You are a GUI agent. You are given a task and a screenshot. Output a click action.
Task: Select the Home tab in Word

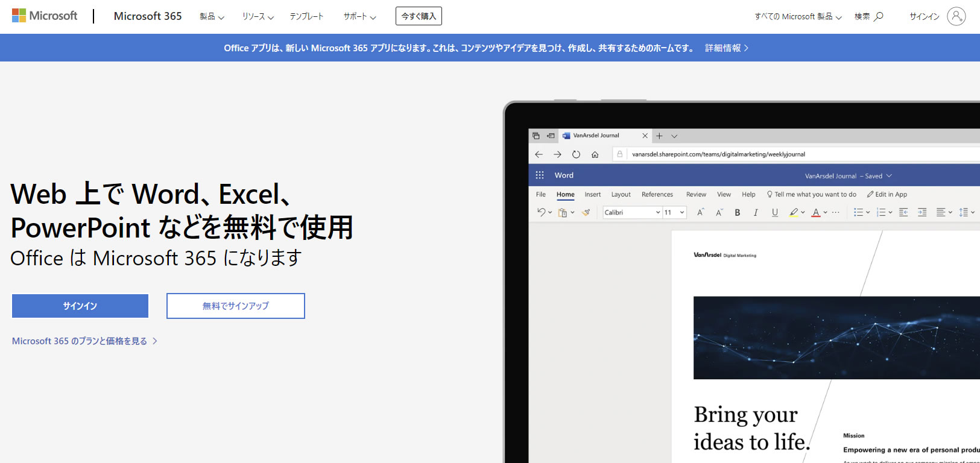566,194
